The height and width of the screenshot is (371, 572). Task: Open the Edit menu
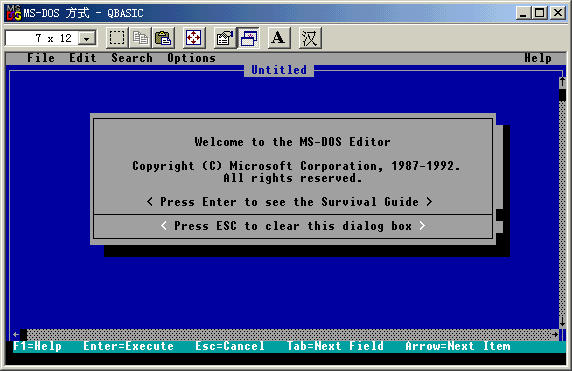point(83,58)
